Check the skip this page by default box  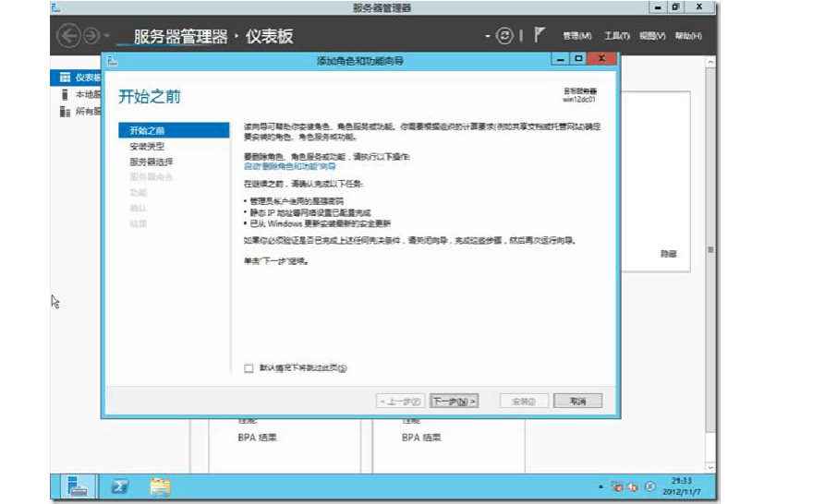[249, 368]
